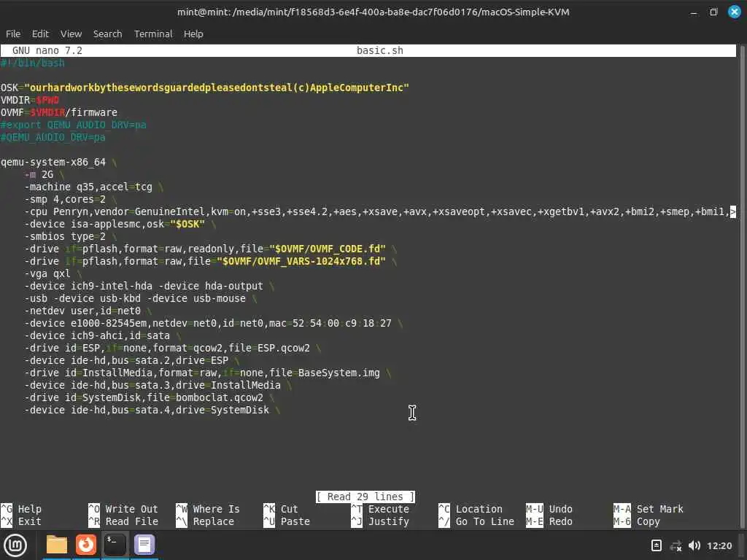Open the File menu
Image resolution: width=747 pixels, height=560 pixels.
click(x=13, y=34)
